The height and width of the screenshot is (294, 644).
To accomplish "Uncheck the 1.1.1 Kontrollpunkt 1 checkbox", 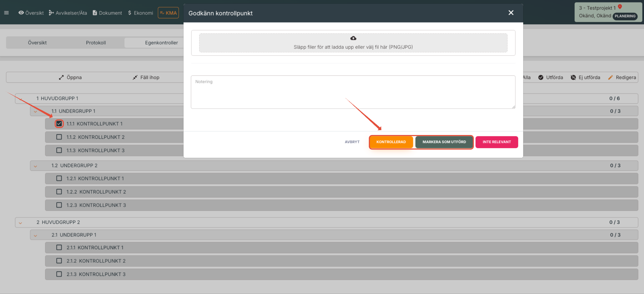I will [x=59, y=124].
